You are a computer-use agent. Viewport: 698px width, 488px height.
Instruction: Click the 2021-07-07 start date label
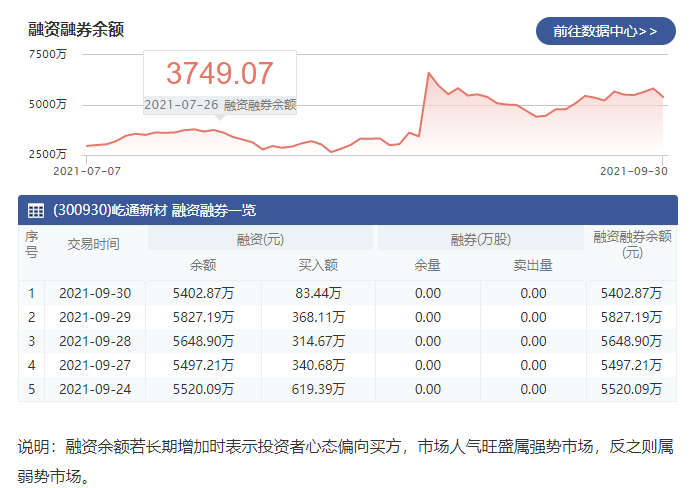pos(80,171)
